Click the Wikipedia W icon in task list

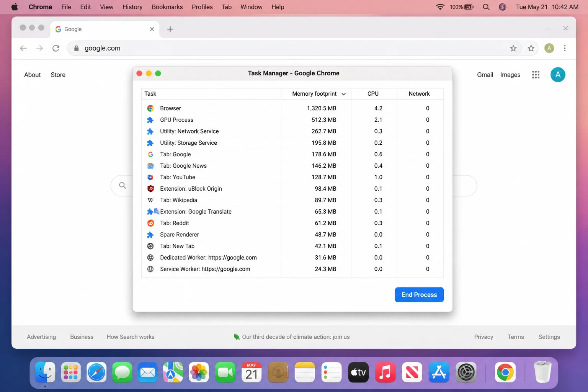click(x=150, y=200)
